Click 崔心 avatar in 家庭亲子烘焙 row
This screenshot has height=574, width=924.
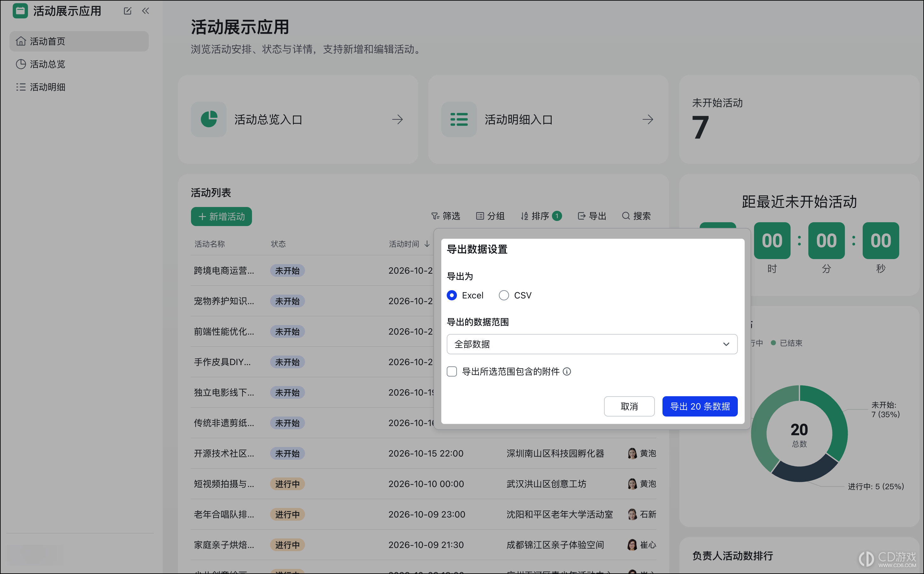point(632,545)
